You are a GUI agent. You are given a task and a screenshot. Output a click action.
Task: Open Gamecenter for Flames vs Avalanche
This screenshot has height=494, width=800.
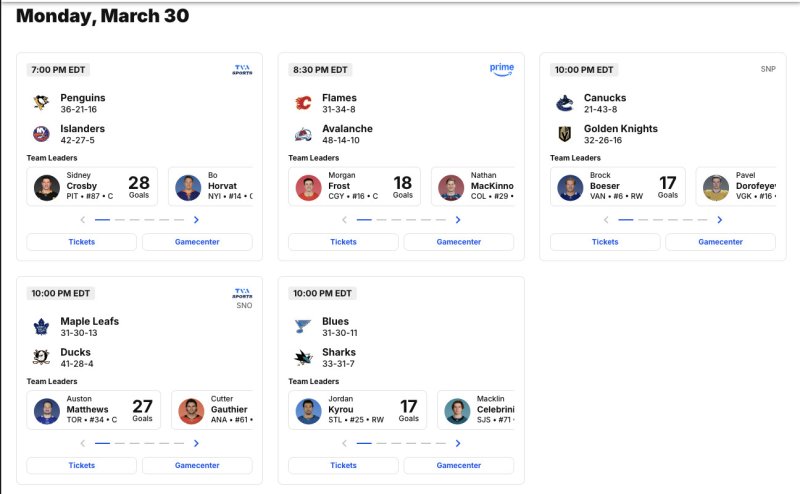pos(459,242)
